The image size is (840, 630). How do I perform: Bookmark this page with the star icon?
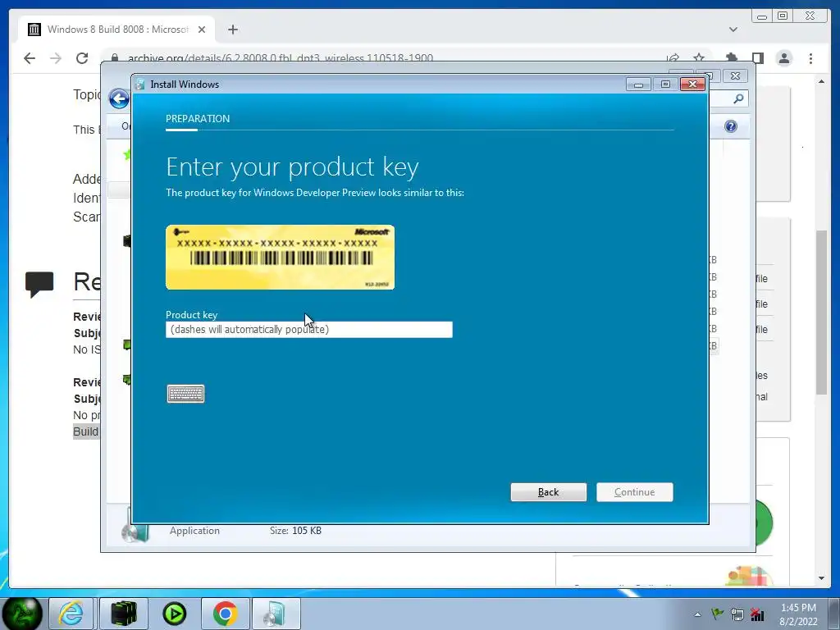click(699, 58)
